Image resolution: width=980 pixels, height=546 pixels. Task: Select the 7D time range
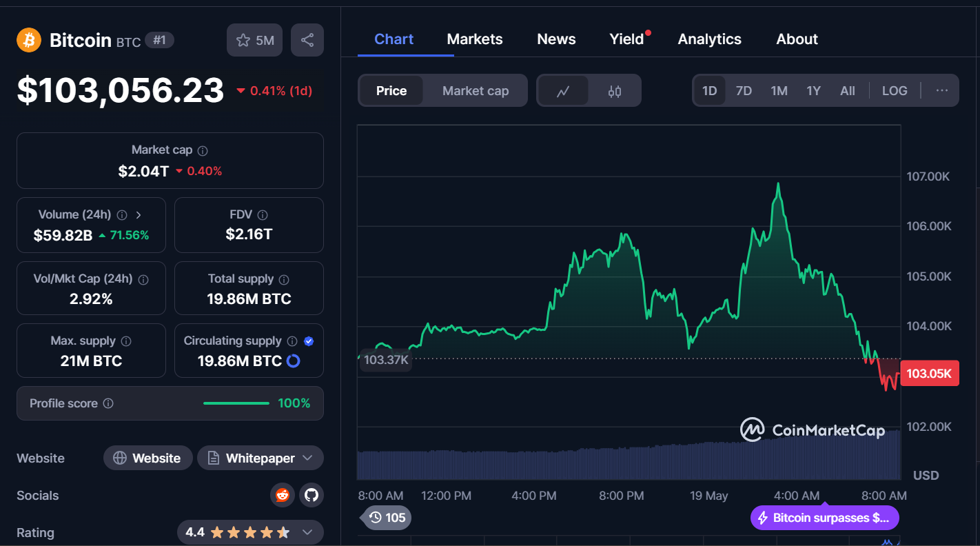pos(744,91)
